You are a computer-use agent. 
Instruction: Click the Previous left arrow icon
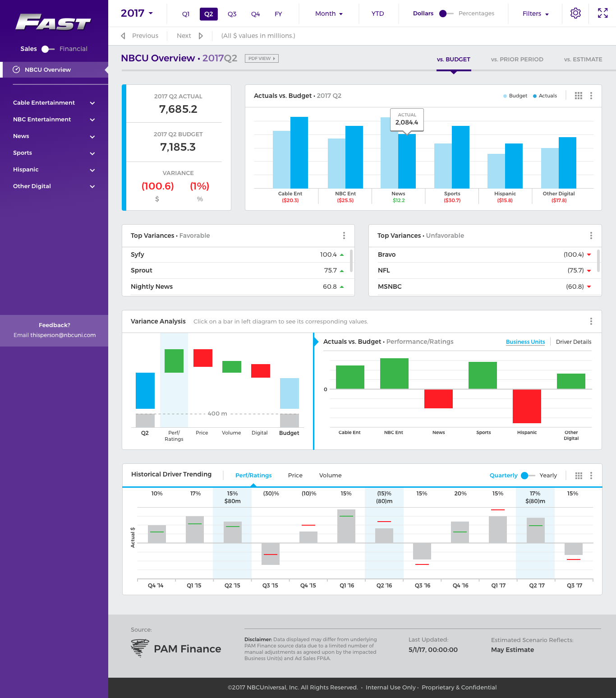tap(123, 36)
